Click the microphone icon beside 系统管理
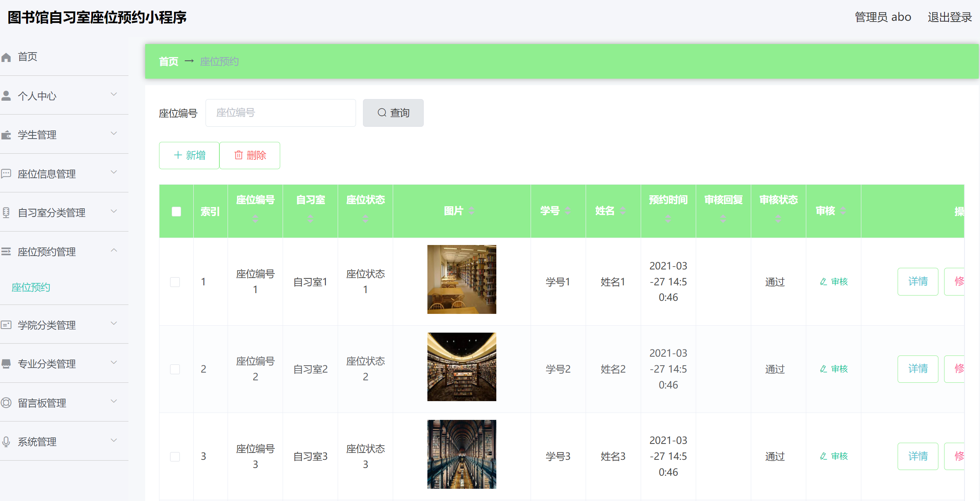Viewport: 980px width, 501px height. tap(6, 442)
